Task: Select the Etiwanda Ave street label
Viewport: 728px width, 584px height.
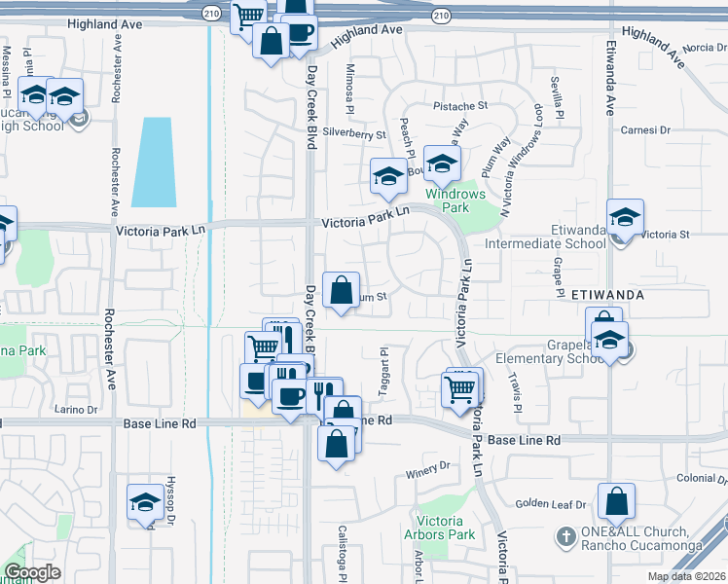Action: pos(610,78)
